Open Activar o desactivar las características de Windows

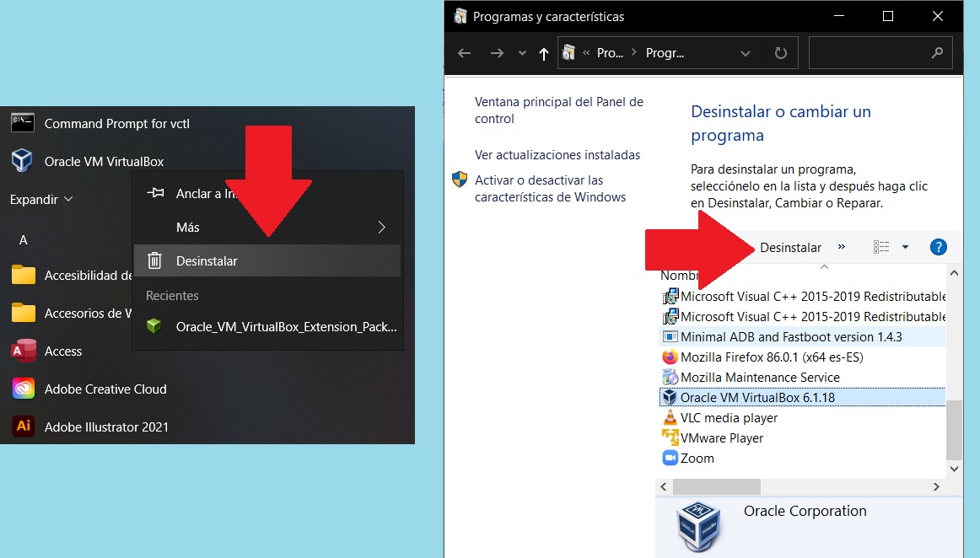coord(550,188)
